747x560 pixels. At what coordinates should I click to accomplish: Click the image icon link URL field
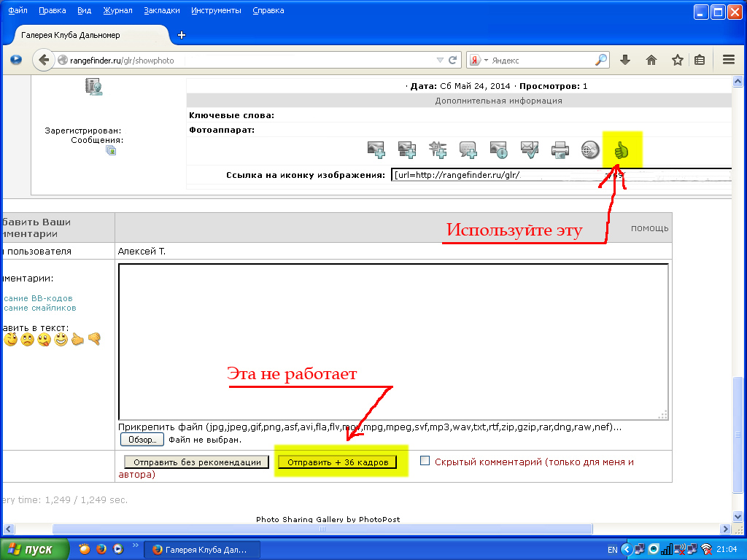coord(561,175)
